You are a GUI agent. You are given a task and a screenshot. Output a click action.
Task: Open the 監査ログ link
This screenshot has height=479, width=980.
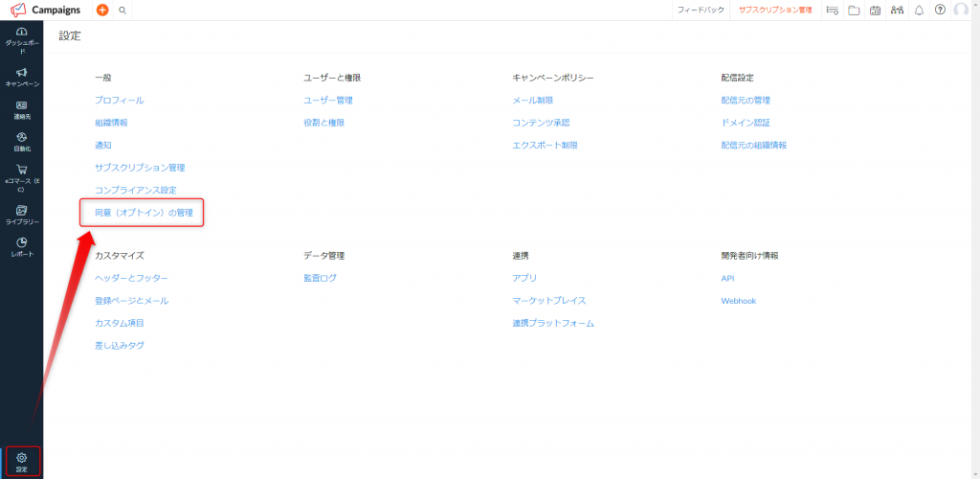pos(320,278)
